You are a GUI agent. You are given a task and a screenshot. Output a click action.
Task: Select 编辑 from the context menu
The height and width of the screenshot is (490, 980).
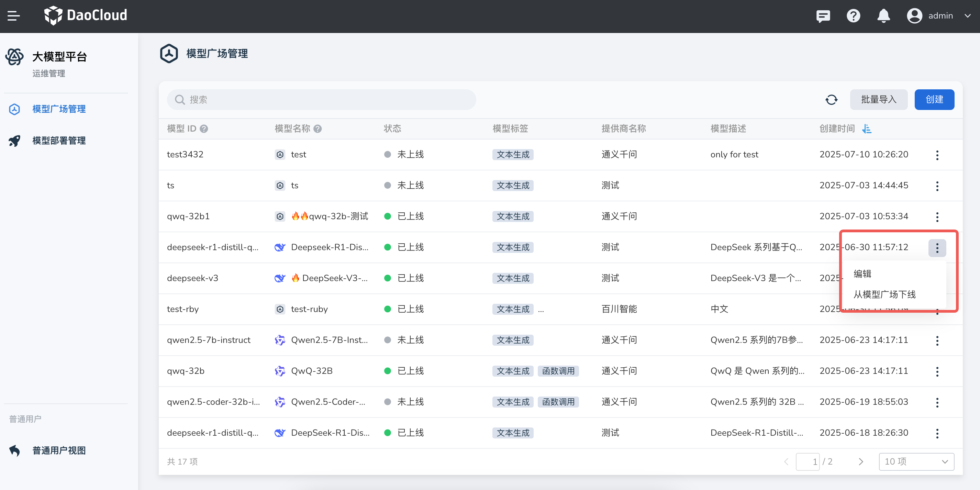tap(862, 274)
